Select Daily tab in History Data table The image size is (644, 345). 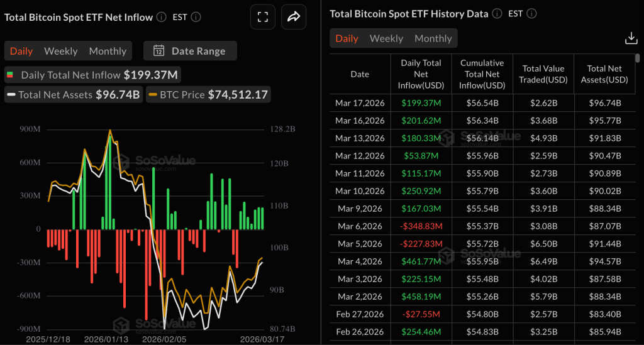[347, 38]
